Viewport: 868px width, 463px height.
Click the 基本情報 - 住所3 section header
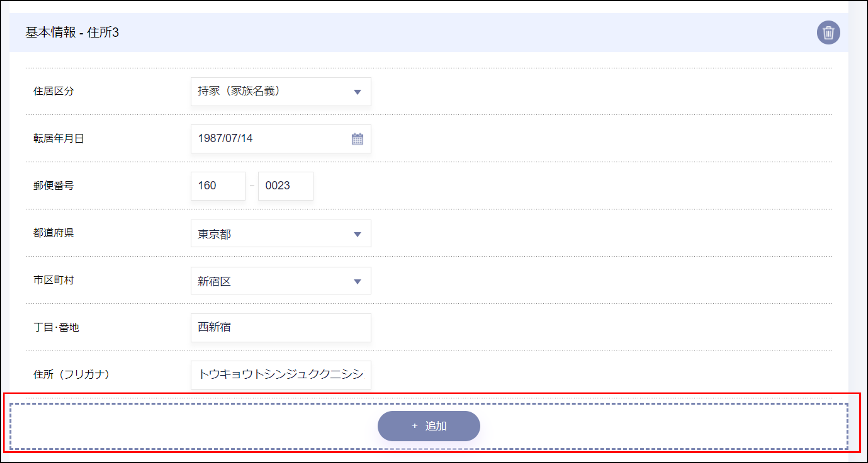(72, 32)
